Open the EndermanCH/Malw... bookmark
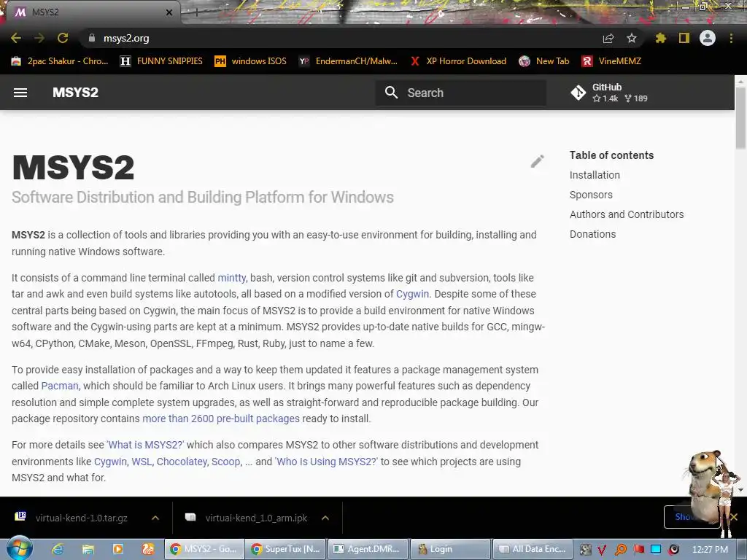747x560 pixels. [348, 61]
